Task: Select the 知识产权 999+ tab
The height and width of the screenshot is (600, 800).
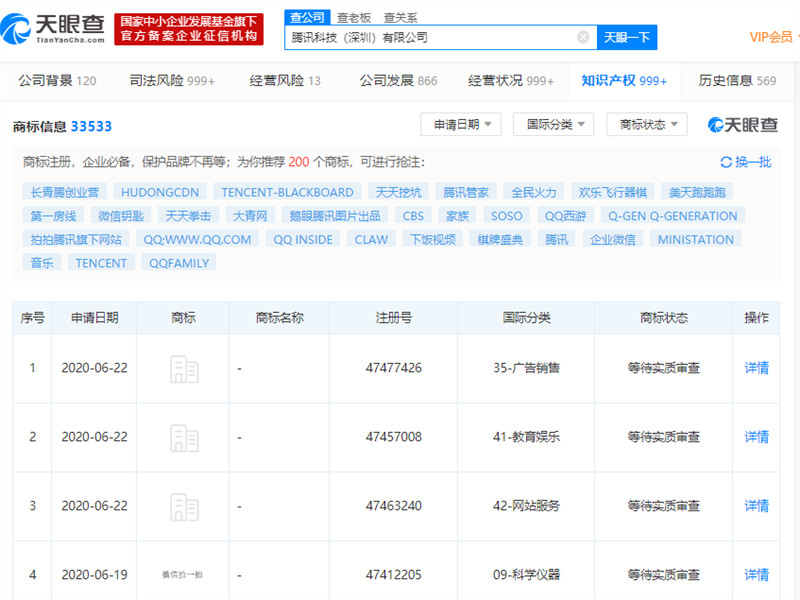Action: [624, 81]
